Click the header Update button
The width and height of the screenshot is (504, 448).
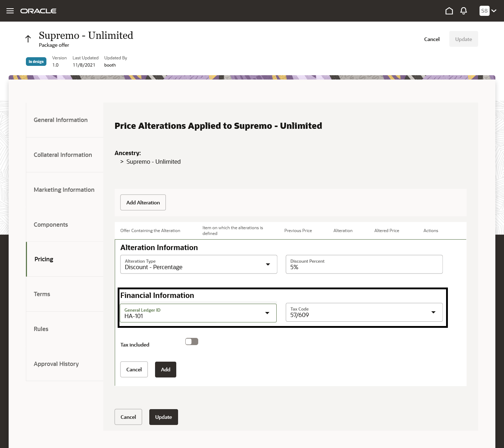[x=463, y=39]
